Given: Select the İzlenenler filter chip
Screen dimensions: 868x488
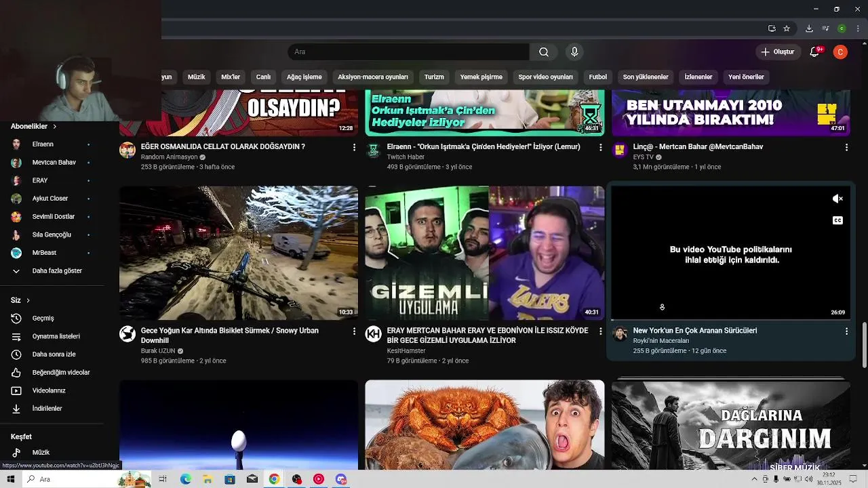Looking at the screenshot, I should 698,77.
